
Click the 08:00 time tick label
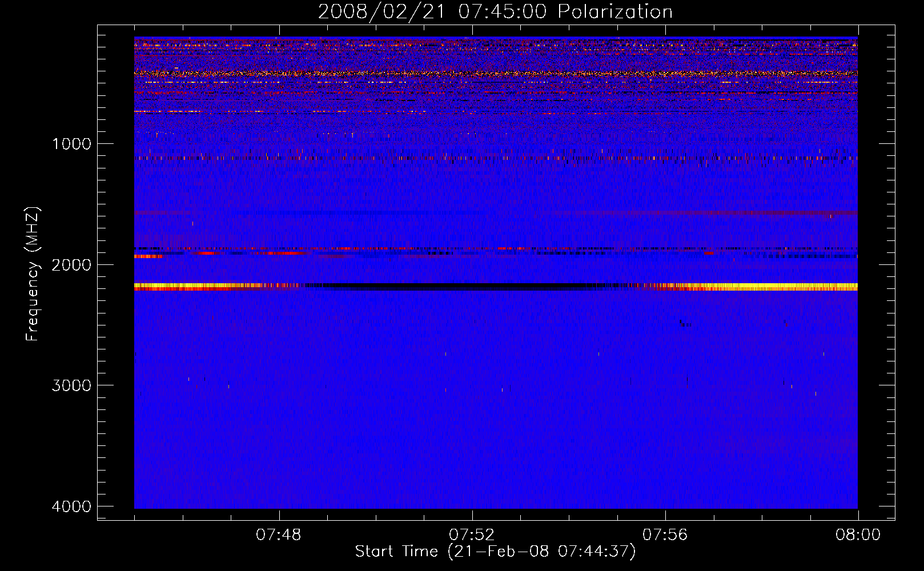[x=858, y=535]
